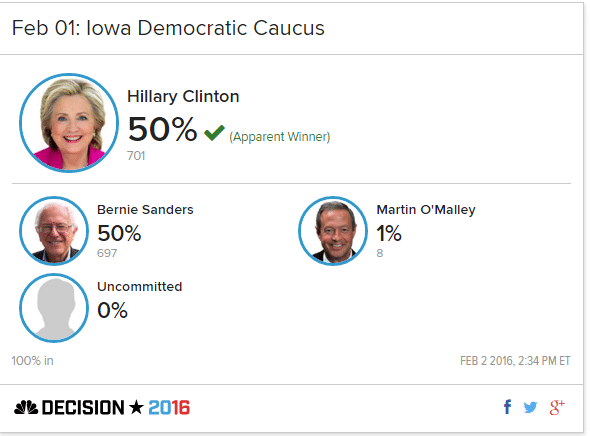Open Martin O'Malley's portrait photo

click(333, 231)
